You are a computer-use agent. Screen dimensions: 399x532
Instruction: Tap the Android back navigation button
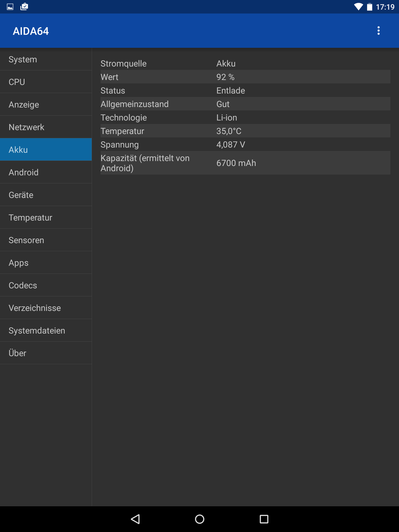click(x=135, y=519)
